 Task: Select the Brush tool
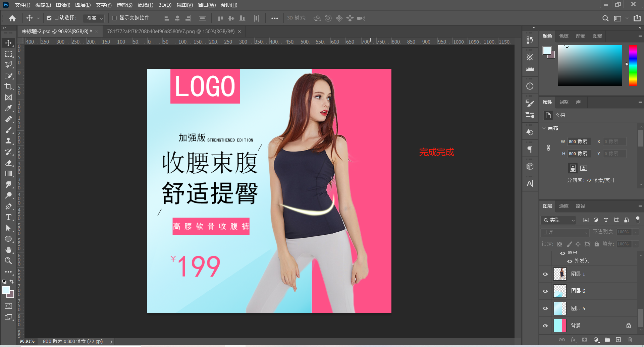(x=8, y=130)
